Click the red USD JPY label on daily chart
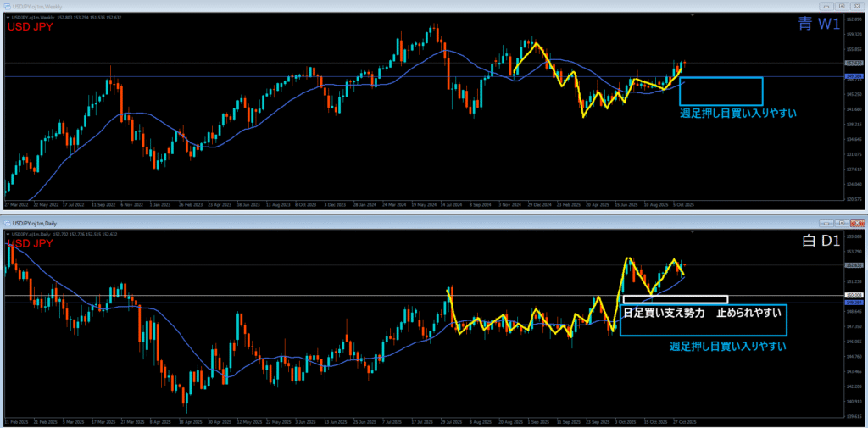Viewport: 868px width, 428px height. click(x=30, y=243)
